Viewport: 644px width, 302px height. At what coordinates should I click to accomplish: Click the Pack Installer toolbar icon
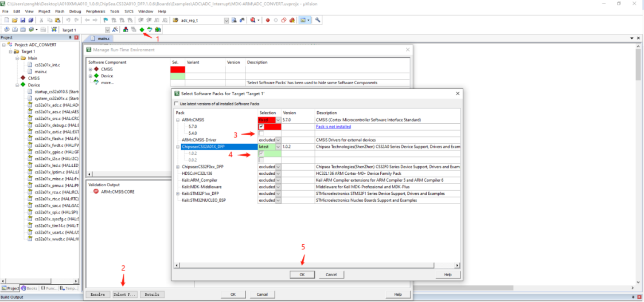tap(157, 29)
